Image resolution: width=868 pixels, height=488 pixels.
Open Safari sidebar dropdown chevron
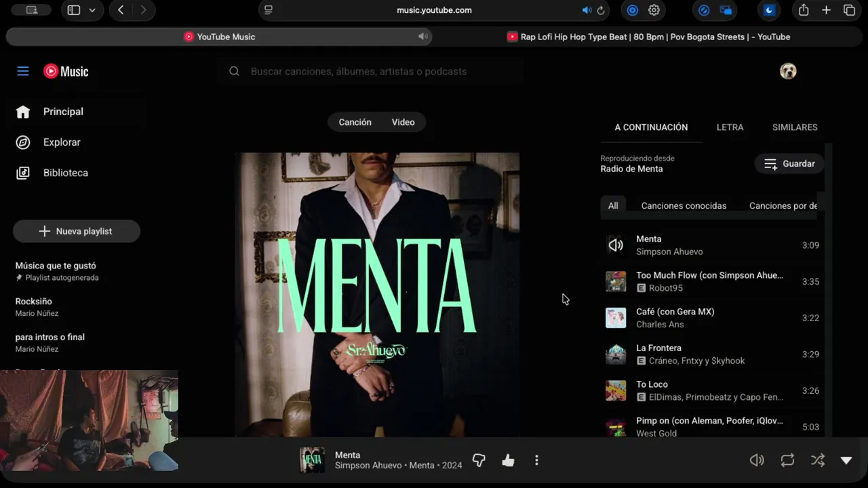point(92,10)
